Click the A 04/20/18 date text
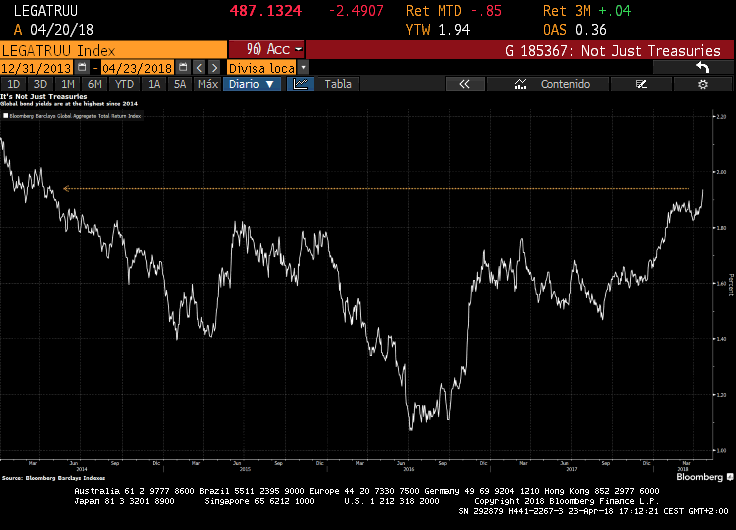This screenshot has height=530, width=736. click(54, 30)
